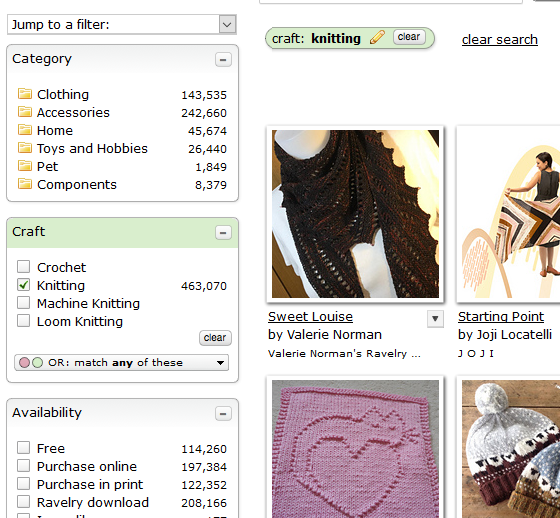Click the 242,660 Accessories count
The image size is (560, 518).
pyautogui.click(x=204, y=113)
